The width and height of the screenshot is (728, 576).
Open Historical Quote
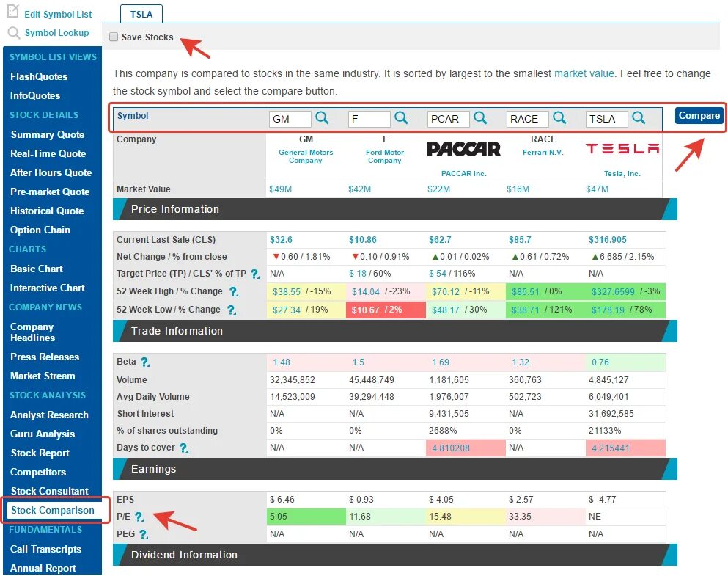coord(47,211)
